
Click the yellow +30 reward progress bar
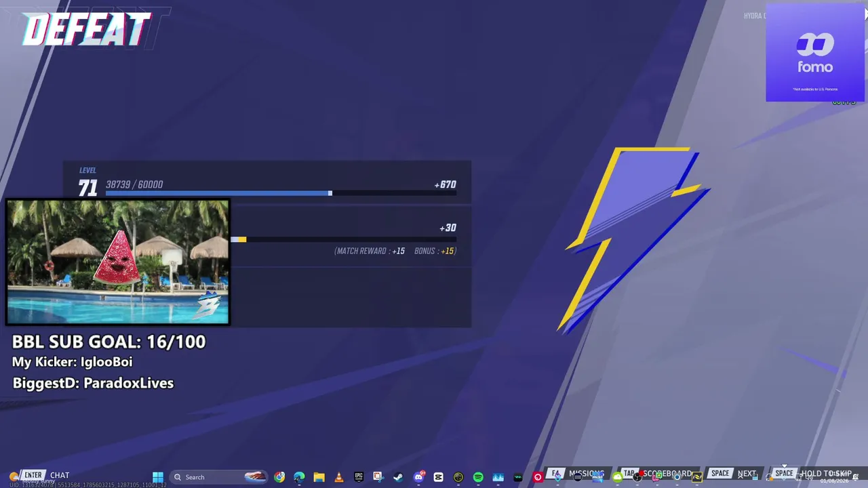tap(343, 239)
